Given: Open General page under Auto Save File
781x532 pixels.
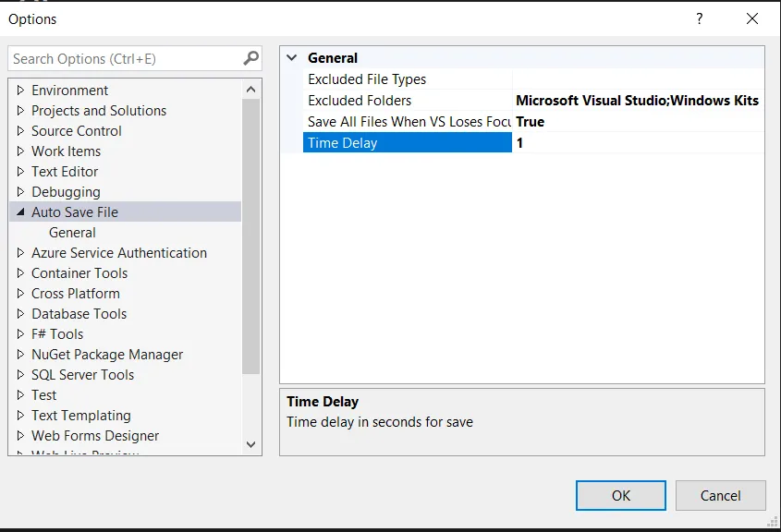Looking at the screenshot, I should [72, 233].
